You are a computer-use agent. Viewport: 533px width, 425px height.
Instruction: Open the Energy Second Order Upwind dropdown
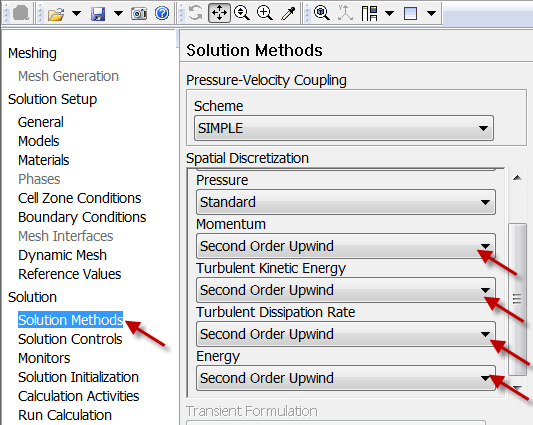coord(346,378)
